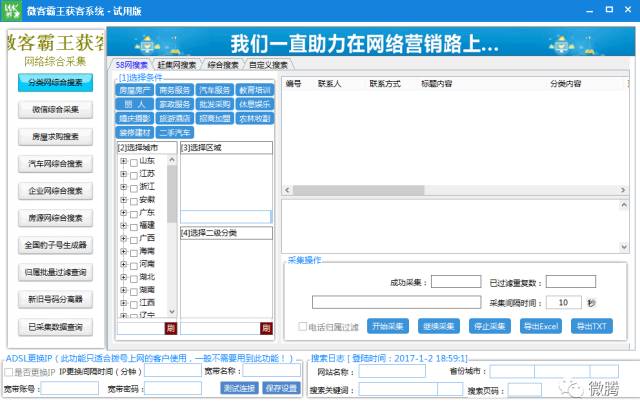Expand the 海南 province node

(123, 252)
